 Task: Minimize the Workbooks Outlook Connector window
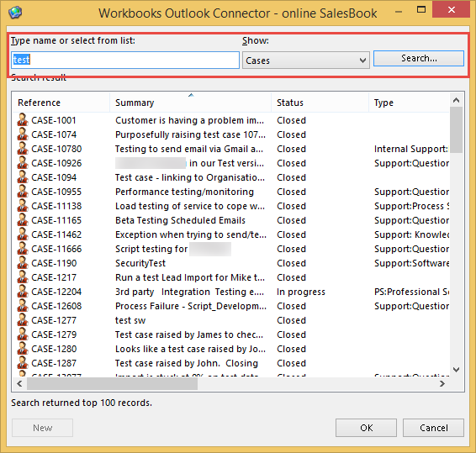pyautogui.click(x=399, y=12)
